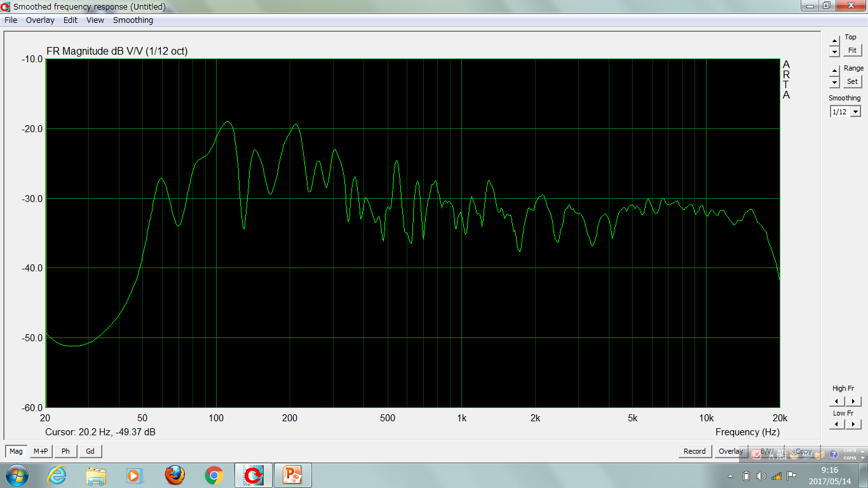Click the volume speaker tray icon
This screenshot has height=488, width=868.
761,476
